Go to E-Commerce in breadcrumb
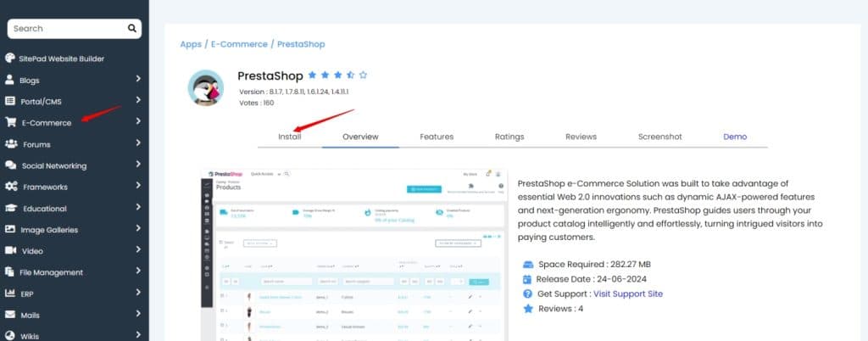 click(239, 44)
